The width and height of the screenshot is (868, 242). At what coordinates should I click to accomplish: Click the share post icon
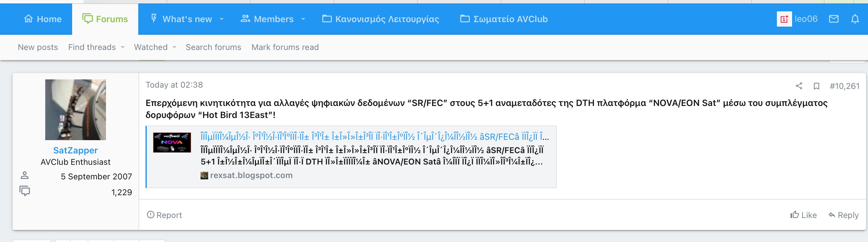pos(799,86)
